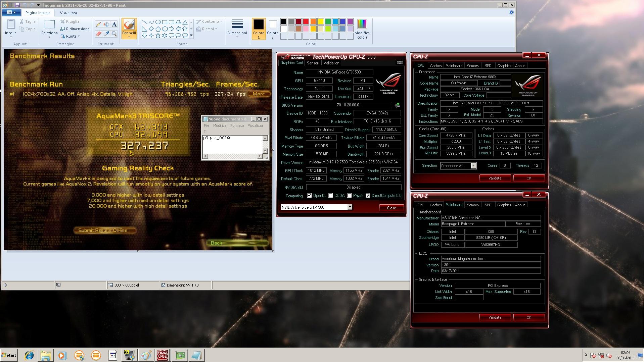
Task: Open the Validation tab in GPU-Z
Action: click(x=331, y=63)
